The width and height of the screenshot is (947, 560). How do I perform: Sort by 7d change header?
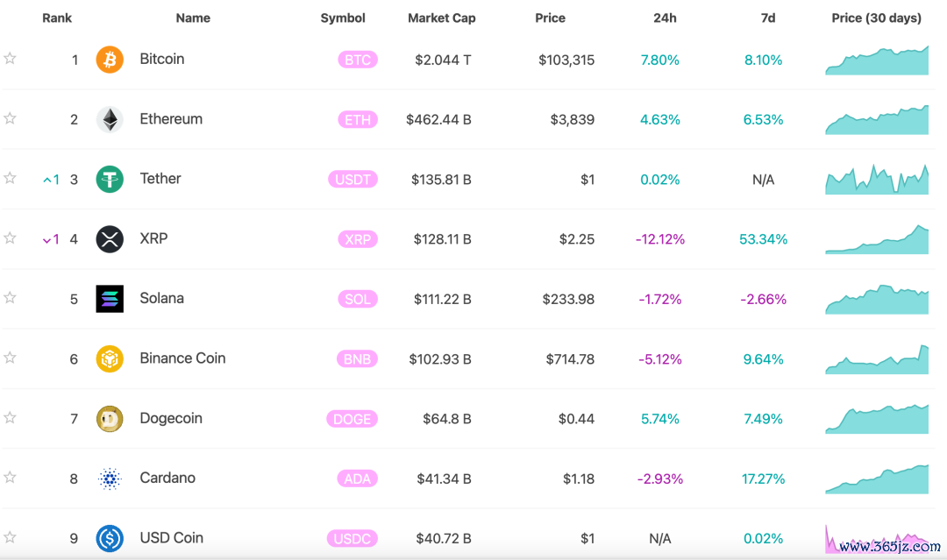[768, 18]
